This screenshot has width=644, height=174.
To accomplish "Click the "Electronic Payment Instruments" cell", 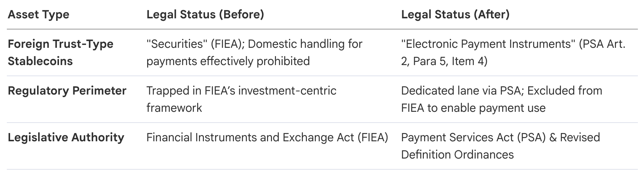I will point(513,52).
